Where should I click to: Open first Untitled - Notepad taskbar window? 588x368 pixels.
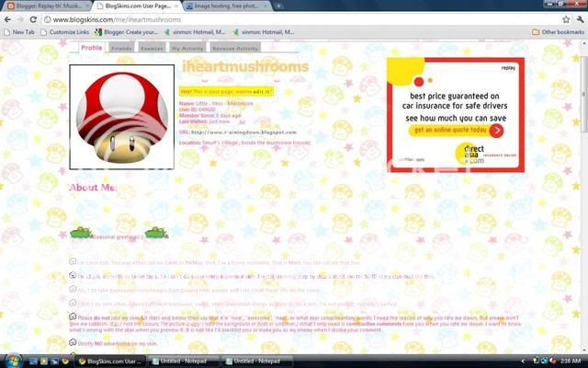coord(180,361)
